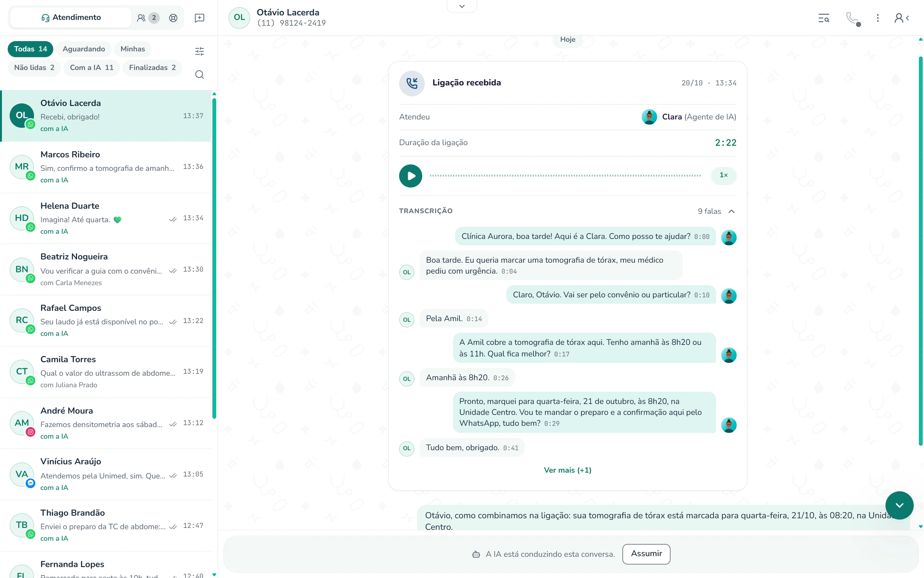Select the Aguardando filter tab
Viewport: 924px width, 578px height.
coord(84,49)
